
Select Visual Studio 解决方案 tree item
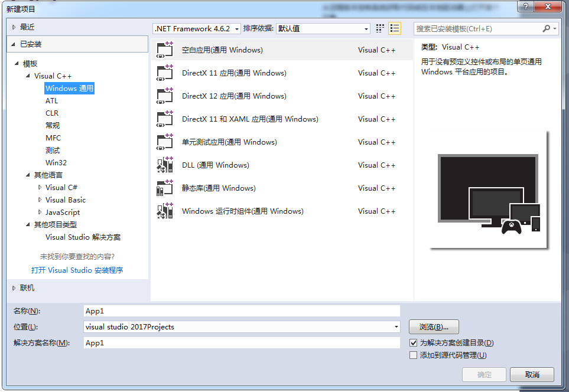pyautogui.click(x=83, y=237)
